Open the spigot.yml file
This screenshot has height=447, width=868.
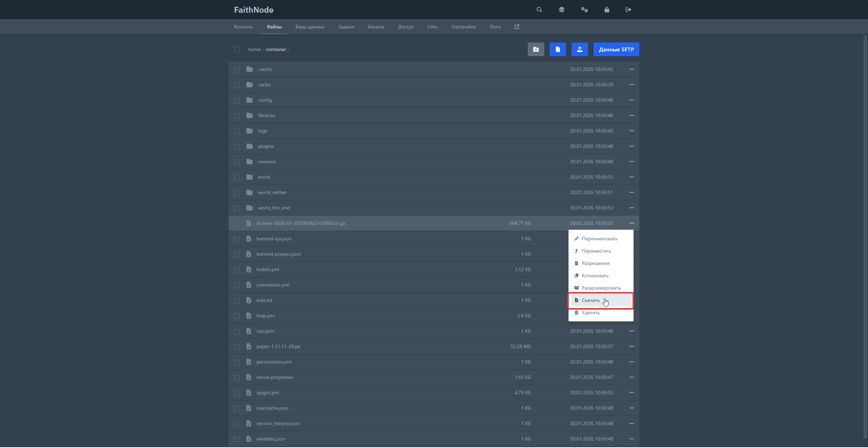(268, 393)
